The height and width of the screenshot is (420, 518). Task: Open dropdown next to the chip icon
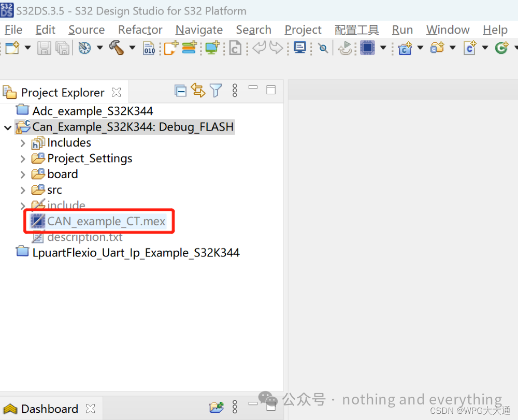tap(383, 48)
